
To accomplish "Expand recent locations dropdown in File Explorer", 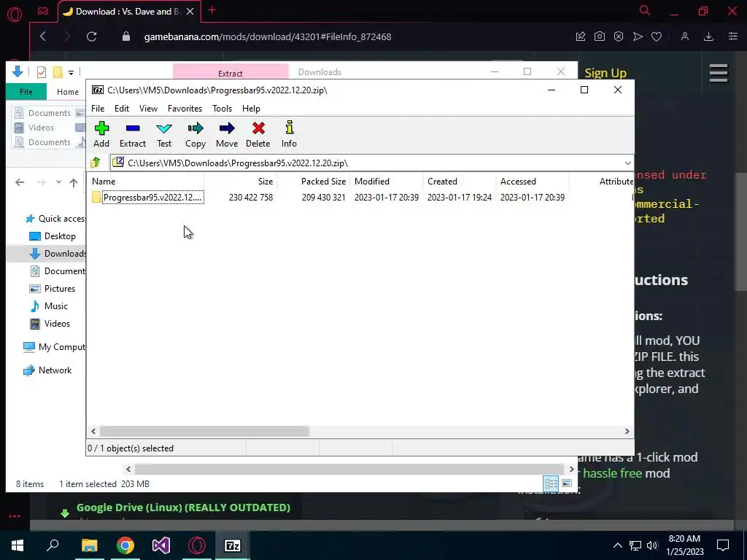I will pyautogui.click(x=58, y=182).
